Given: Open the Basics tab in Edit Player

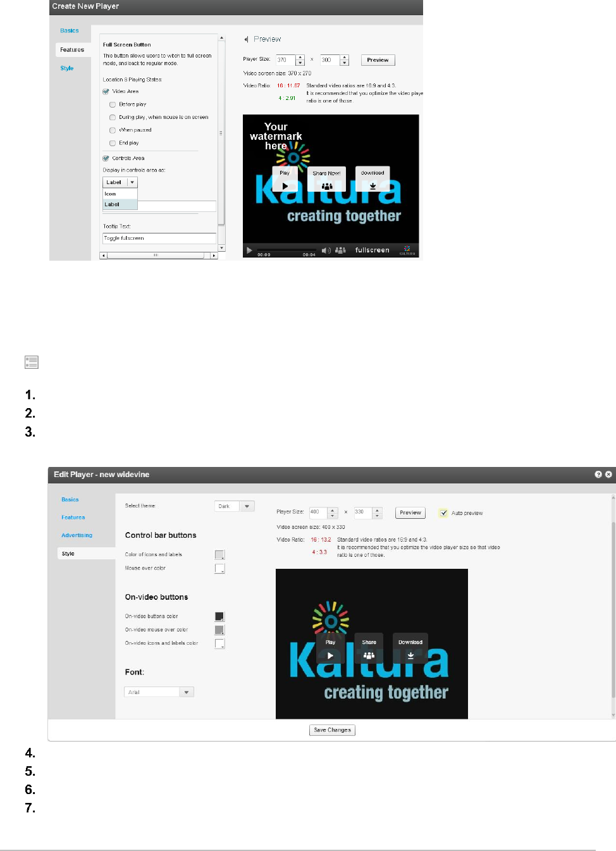Looking at the screenshot, I should (70, 500).
